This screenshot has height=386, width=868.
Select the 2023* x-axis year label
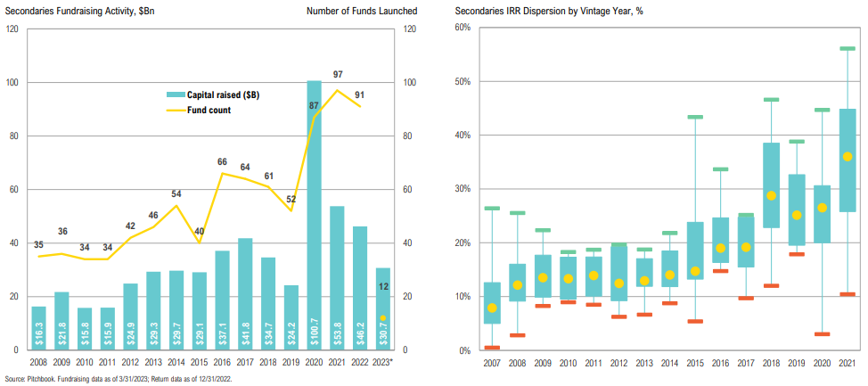[383, 364]
